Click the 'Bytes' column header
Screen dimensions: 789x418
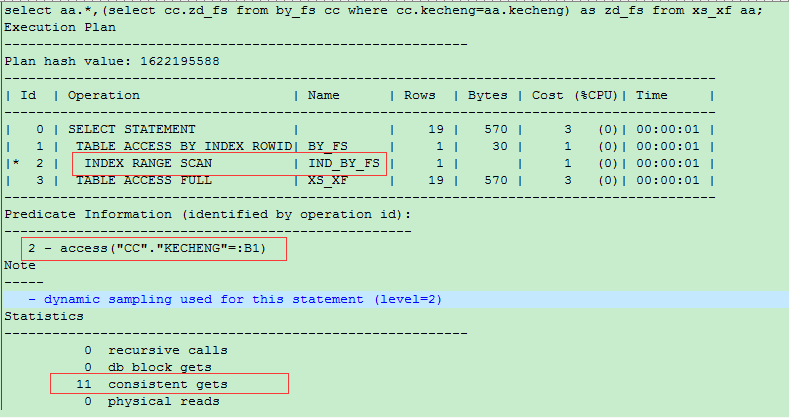point(488,95)
